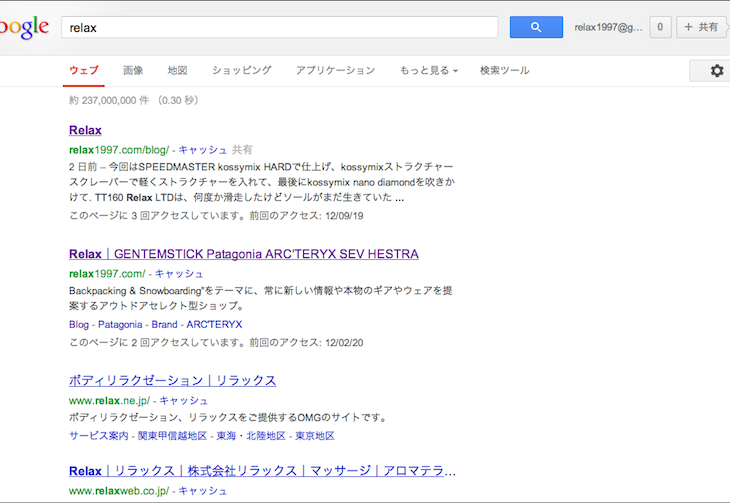Open the アプリケーション tab
Viewport: 730px width, 503px height.
tap(336, 70)
